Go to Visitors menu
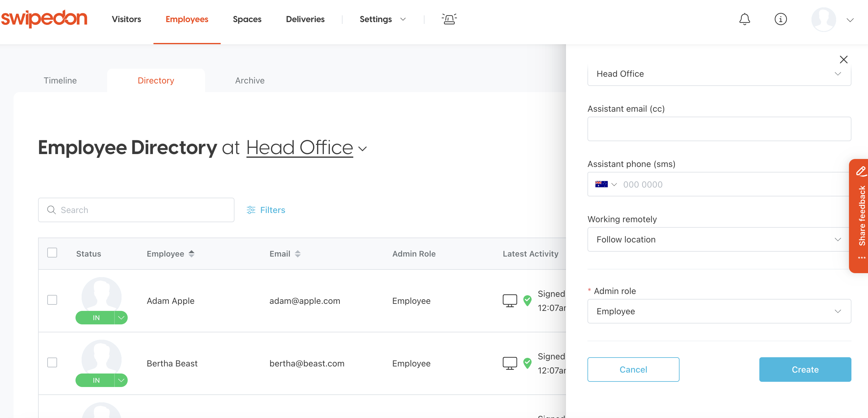 point(126,19)
